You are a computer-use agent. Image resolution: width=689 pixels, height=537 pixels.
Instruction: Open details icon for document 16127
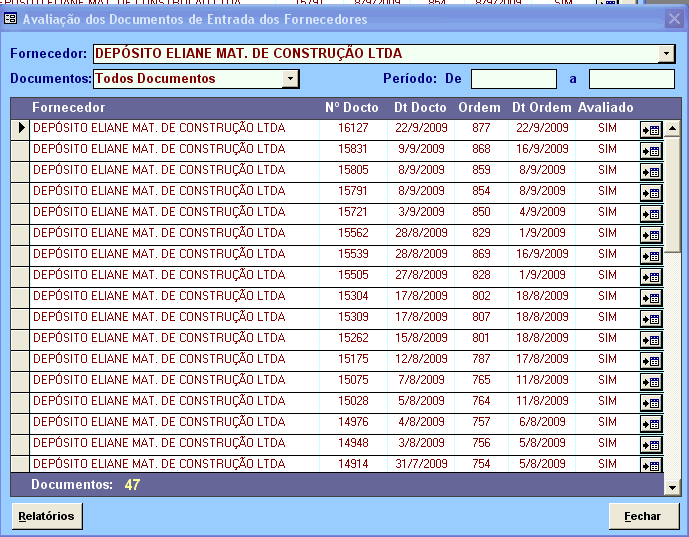(651, 129)
